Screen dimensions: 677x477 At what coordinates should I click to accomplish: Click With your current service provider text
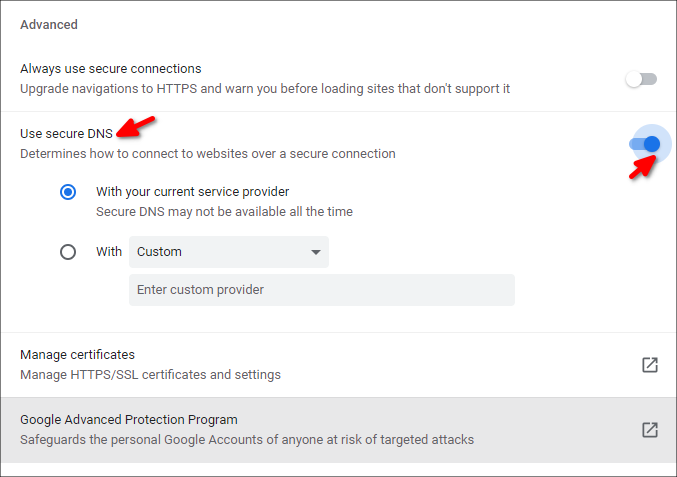193,192
